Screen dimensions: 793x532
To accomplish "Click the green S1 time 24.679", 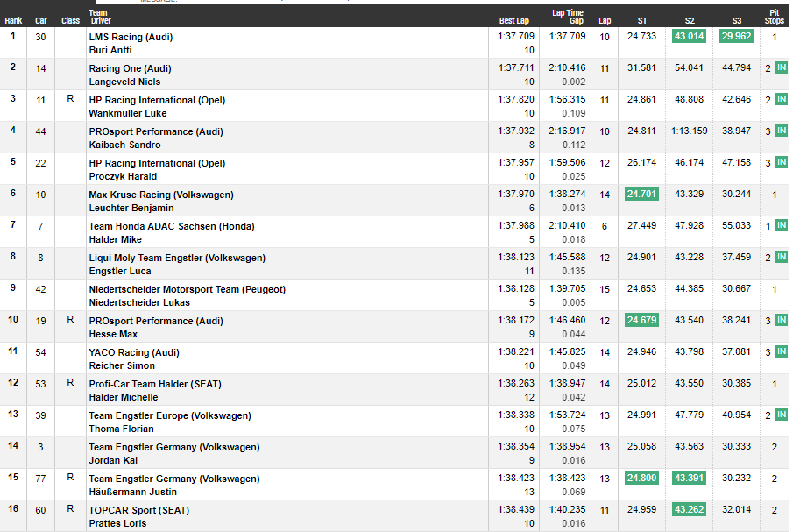I will (641, 320).
